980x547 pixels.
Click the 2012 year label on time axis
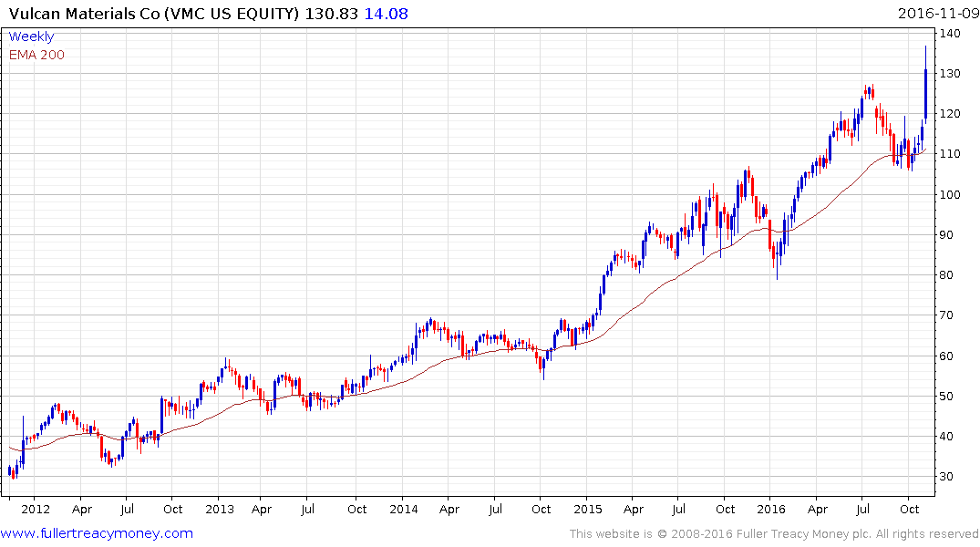point(36,509)
